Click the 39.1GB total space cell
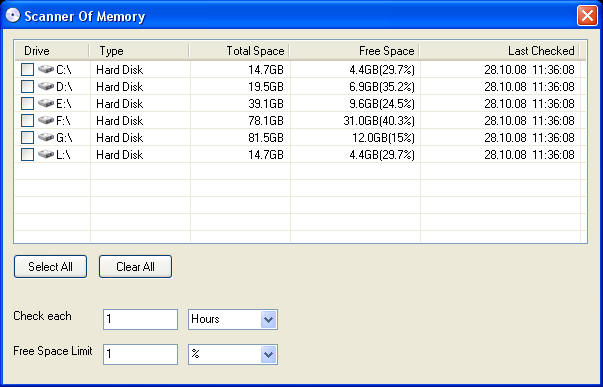 (266, 104)
